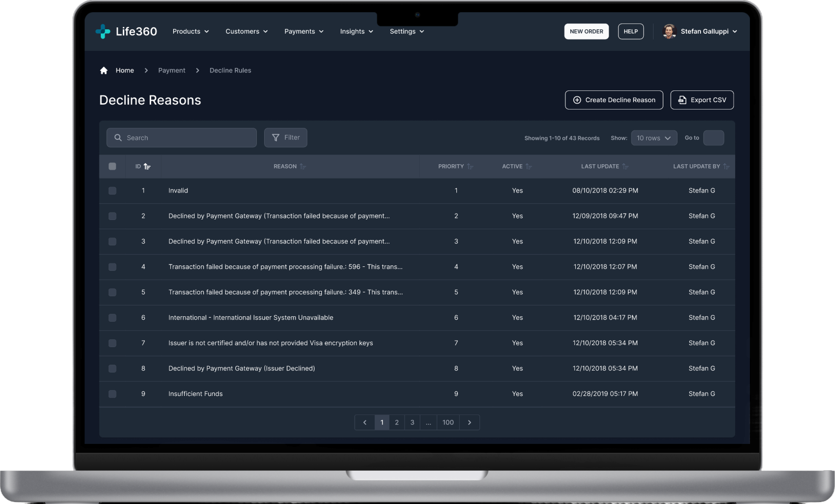Toggle the select-all header checkbox
Viewport: 835px width, 504px height.
pyautogui.click(x=112, y=166)
